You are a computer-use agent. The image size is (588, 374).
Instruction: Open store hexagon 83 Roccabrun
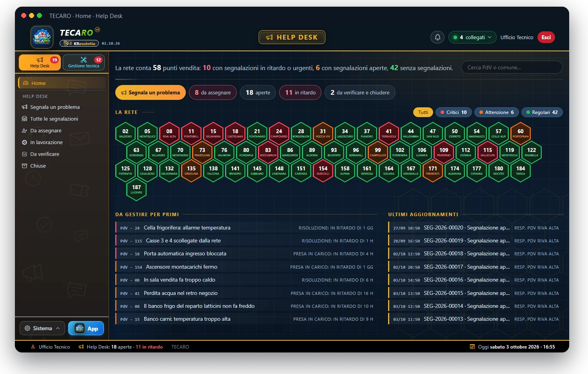click(268, 152)
